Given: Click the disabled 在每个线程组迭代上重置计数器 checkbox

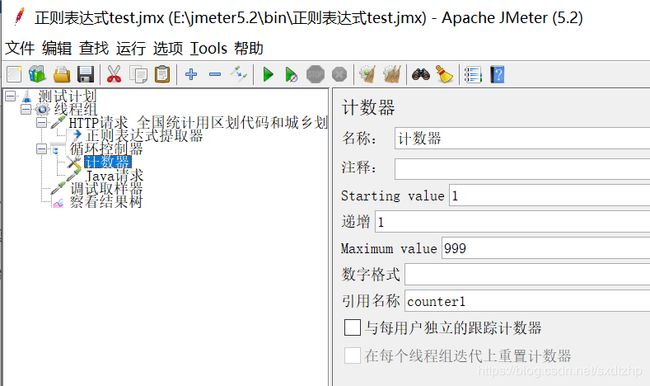Looking at the screenshot, I should pos(352,355).
